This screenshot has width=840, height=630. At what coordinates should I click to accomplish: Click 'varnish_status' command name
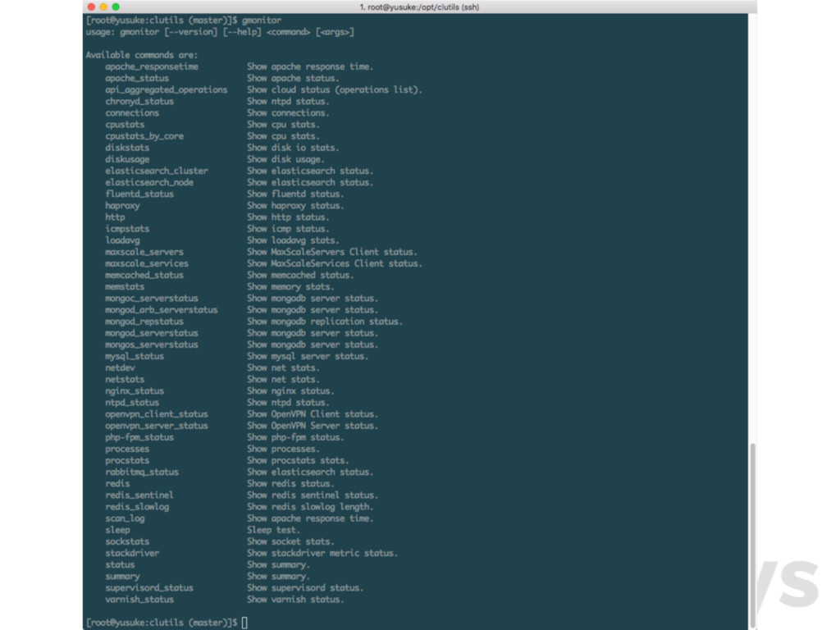pos(139,600)
